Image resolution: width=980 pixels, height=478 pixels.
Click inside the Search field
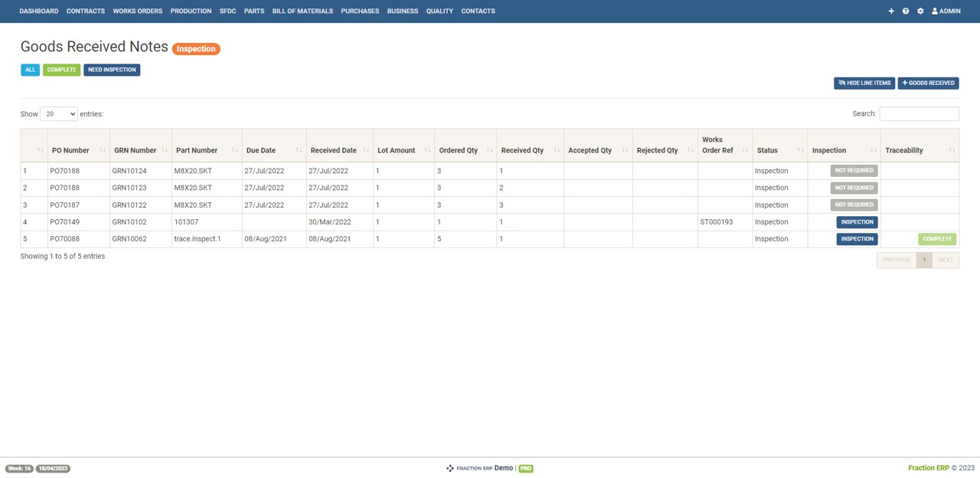point(919,113)
